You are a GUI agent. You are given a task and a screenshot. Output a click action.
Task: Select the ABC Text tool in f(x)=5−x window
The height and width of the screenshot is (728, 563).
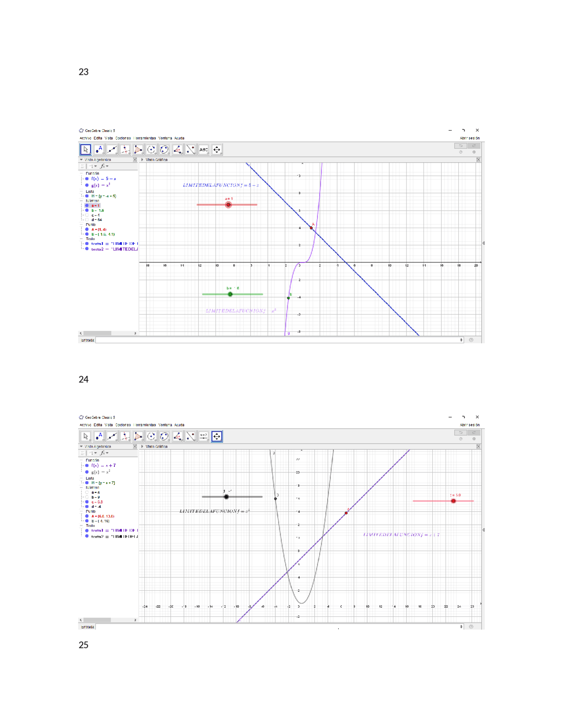(x=204, y=149)
